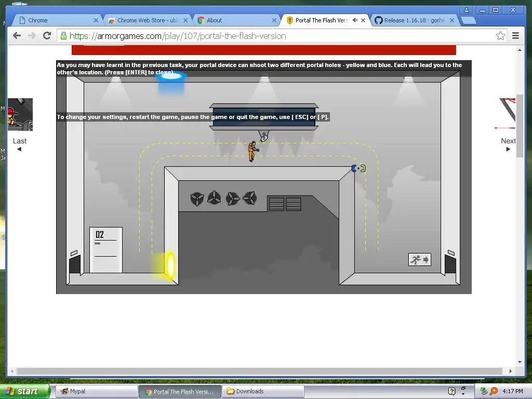Click the left air vent grille
Viewport: 532px width, 399px height.
point(276,204)
